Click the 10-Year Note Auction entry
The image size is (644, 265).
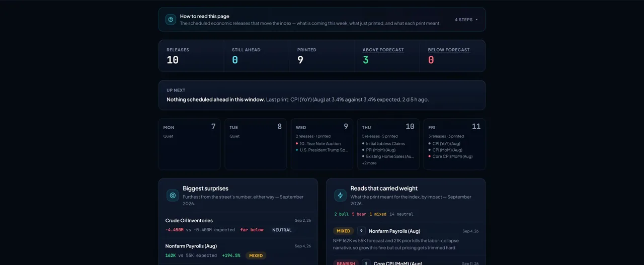pyautogui.click(x=320, y=144)
